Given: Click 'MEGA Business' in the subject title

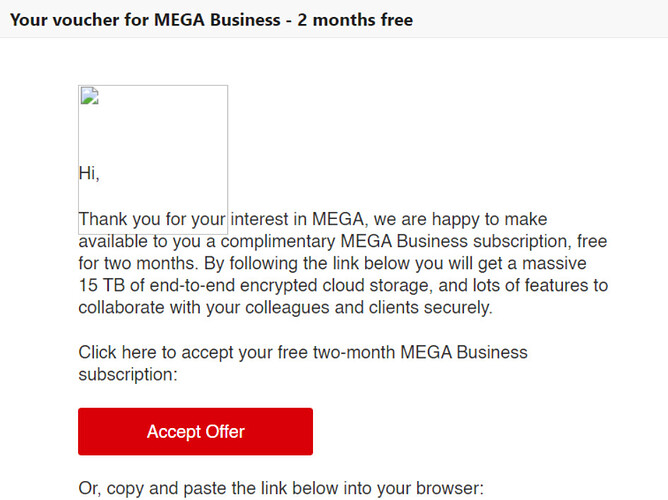Looking at the screenshot, I should (x=217, y=20).
